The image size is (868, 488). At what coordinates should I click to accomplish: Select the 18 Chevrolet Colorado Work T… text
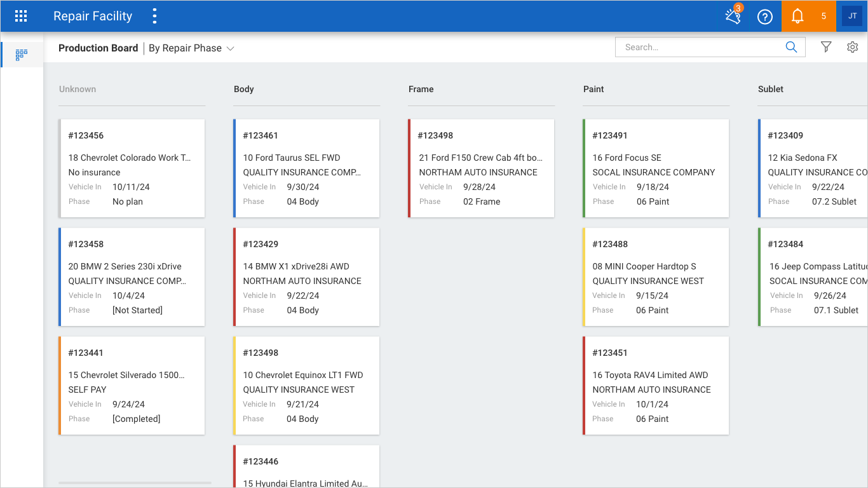point(130,158)
